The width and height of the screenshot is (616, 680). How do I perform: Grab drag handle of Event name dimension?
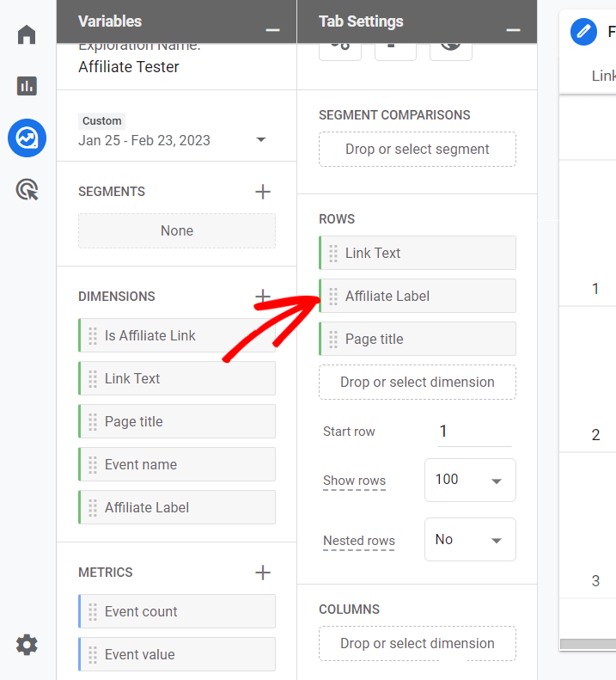(93, 464)
